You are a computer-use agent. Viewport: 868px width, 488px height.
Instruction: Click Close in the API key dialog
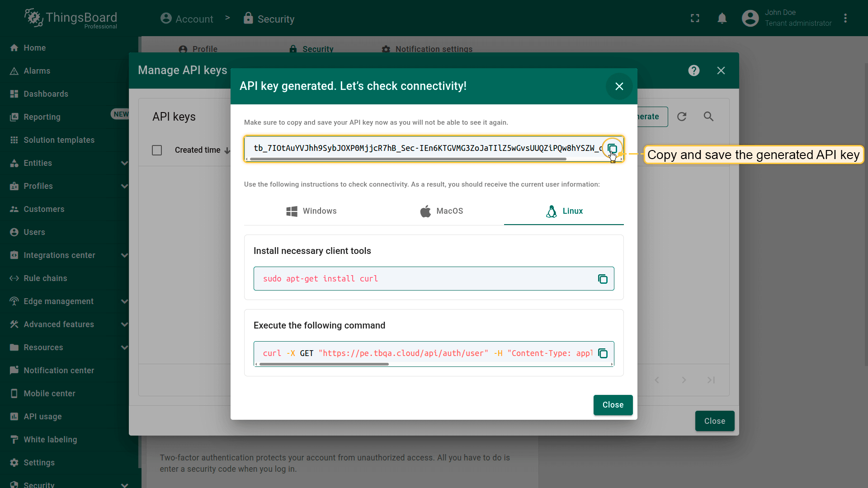pos(613,405)
